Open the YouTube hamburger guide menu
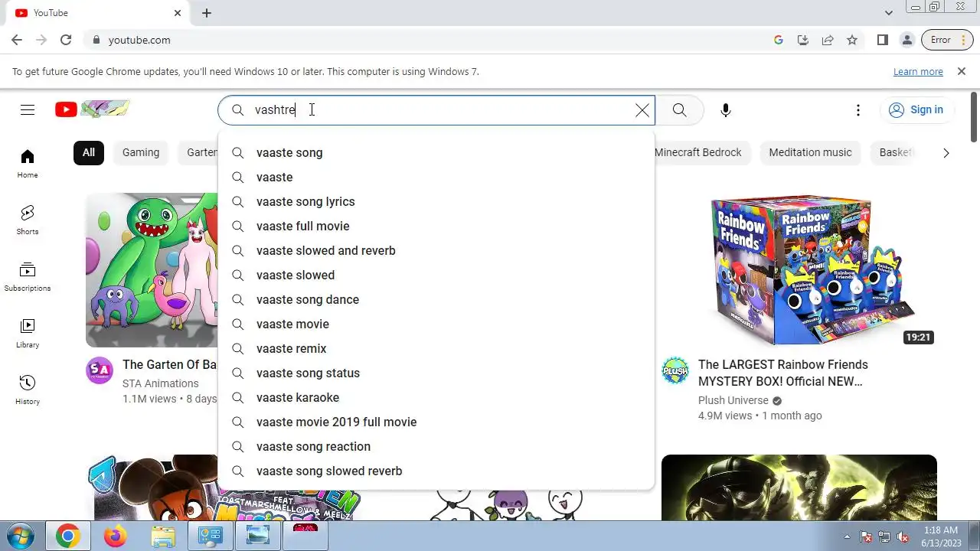This screenshot has width=980, height=551. coord(28,110)
